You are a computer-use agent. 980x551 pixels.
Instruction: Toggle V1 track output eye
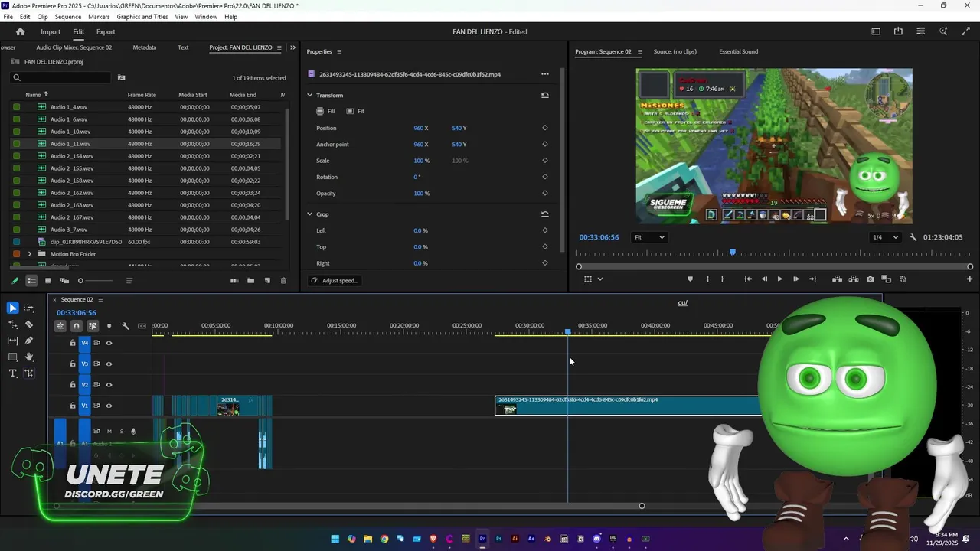click(109, 406)
